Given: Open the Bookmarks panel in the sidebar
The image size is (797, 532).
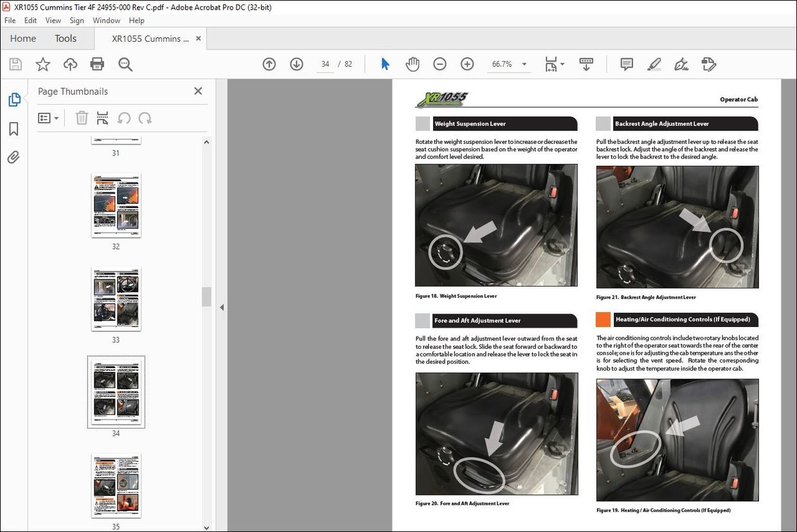Looking at the screenshot, I should [x=14, y=129].
